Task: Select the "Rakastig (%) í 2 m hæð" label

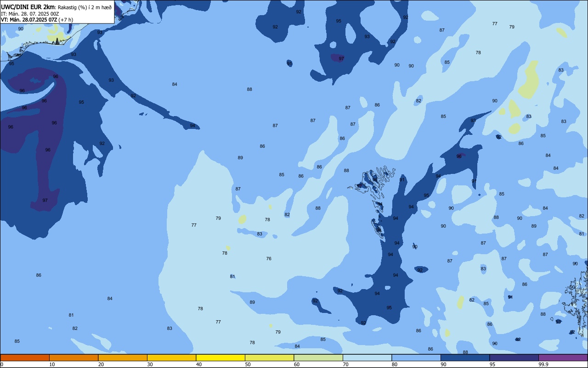Action: [85, 7]
